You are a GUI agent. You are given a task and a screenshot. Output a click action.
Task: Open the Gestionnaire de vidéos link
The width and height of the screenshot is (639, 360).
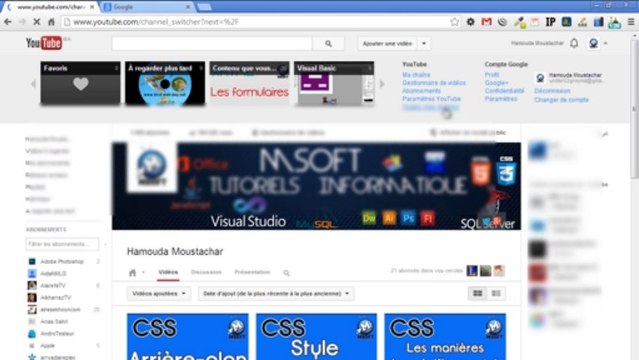[434, 83]
